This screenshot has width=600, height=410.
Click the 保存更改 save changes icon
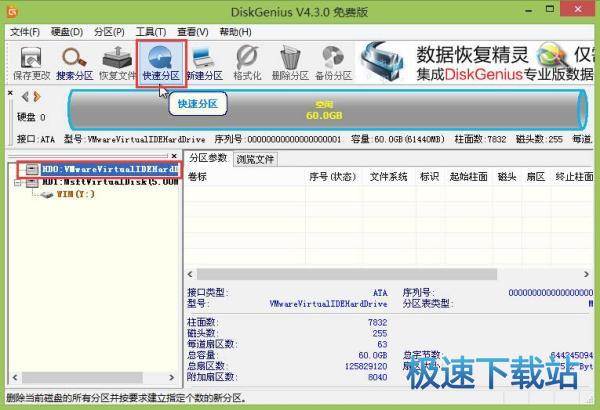(x=31, y=63)
